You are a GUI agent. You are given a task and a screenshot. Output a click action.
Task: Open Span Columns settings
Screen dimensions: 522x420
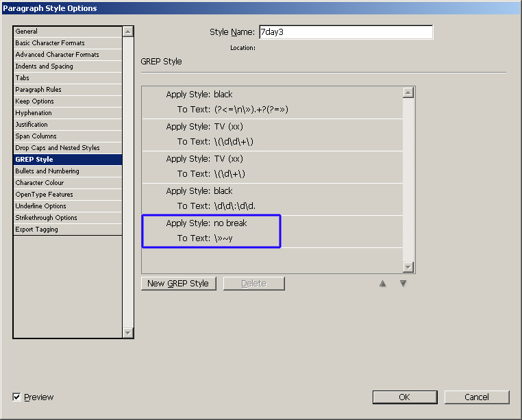click(x=68, y=136)
